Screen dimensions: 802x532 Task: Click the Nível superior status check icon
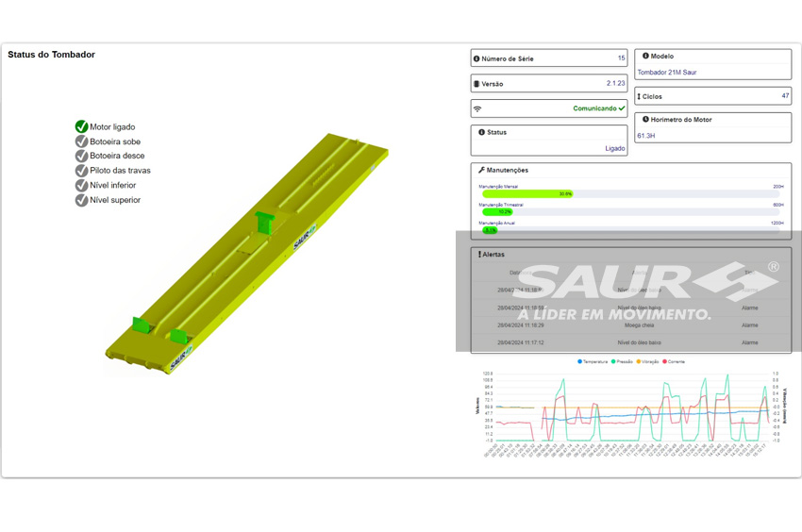[81, 200]
